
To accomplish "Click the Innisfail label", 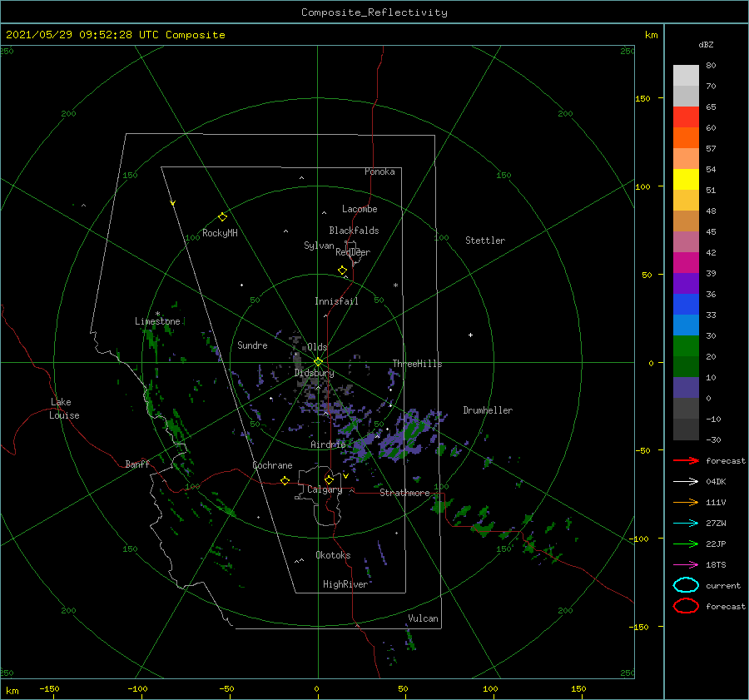I will point(336,301).
